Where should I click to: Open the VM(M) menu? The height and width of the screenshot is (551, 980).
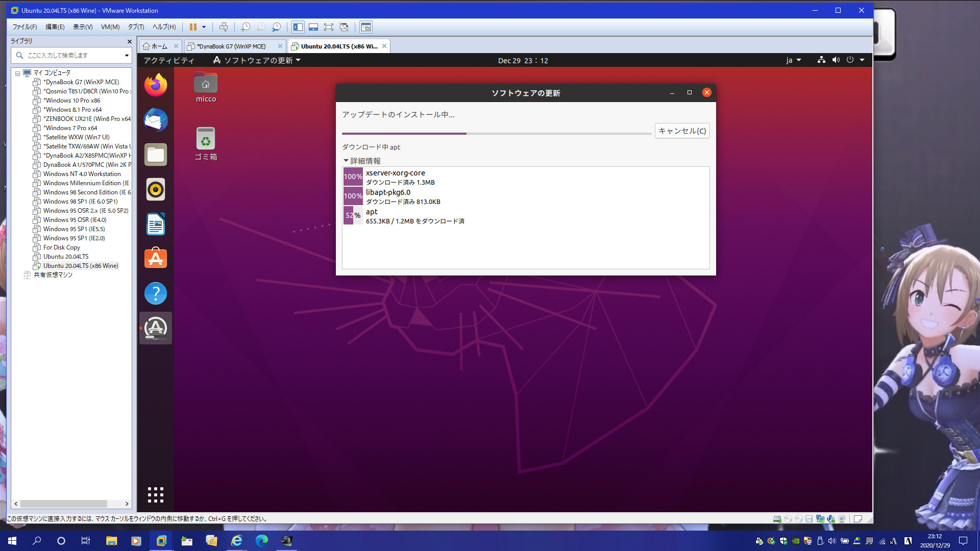pyautogui.click(x=110, y=27)
